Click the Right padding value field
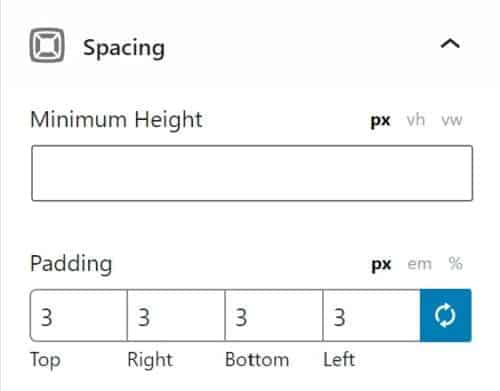This screenshot has height=391, width=500. 176,315
